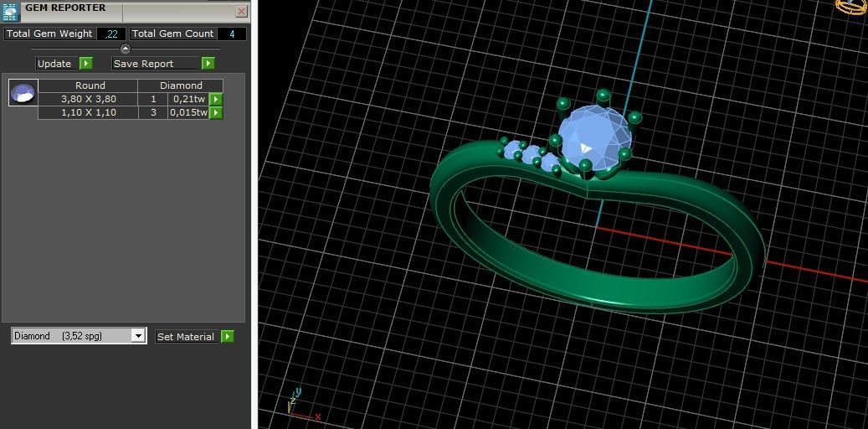The width and height of the screenshot is (868, 429).
Task: Click the 0,21tw weight cell
Action: (188, 99)
